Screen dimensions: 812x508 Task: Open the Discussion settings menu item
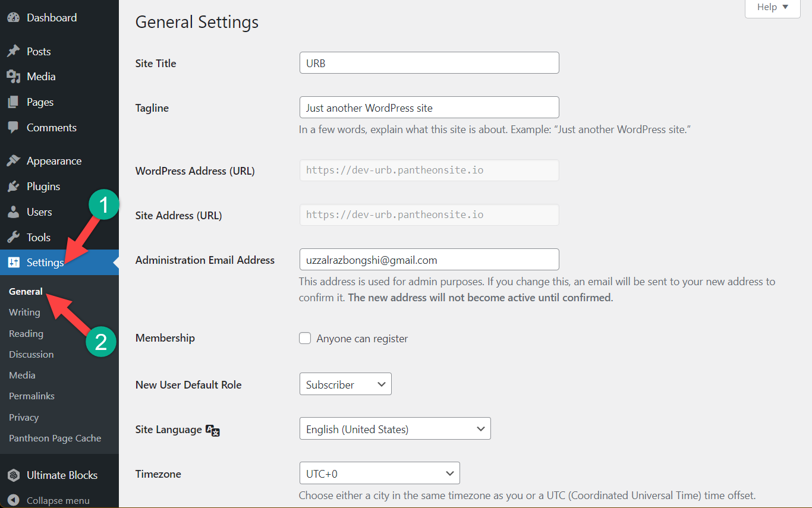pos(31,354)
